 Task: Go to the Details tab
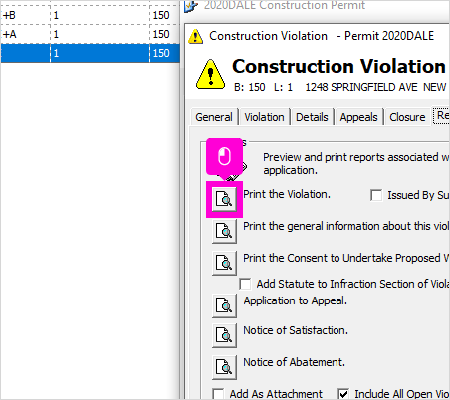click(x=312, y=117)
